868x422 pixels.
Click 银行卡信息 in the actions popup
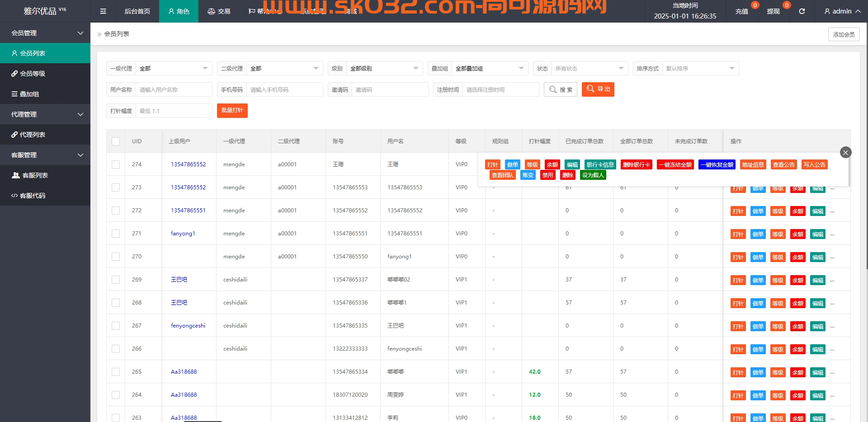coord(600,165)
